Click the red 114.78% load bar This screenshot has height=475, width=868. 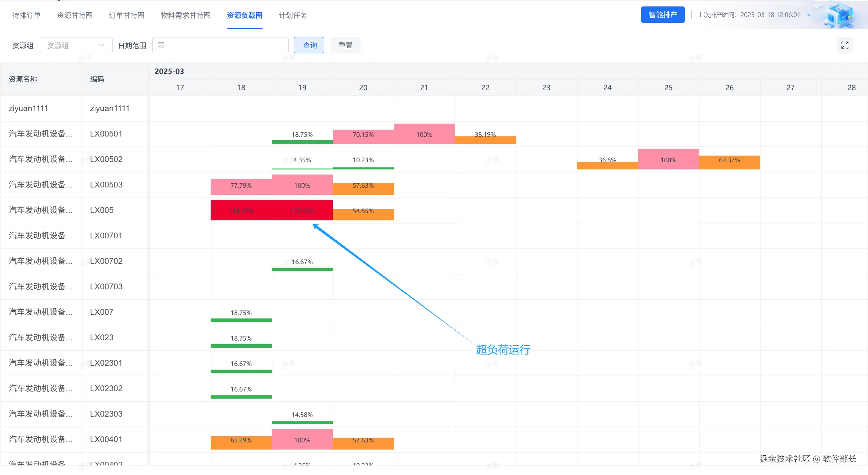click(241, 211)
